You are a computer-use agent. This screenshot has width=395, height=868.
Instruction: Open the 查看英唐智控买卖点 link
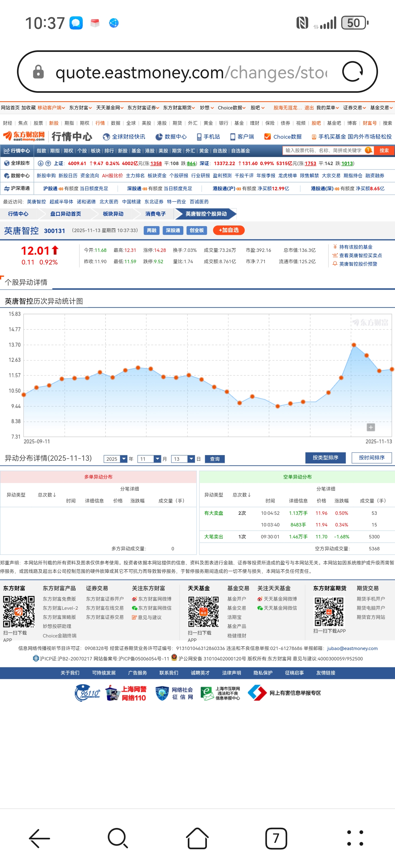pyautogui.click(x=360, y=255)
